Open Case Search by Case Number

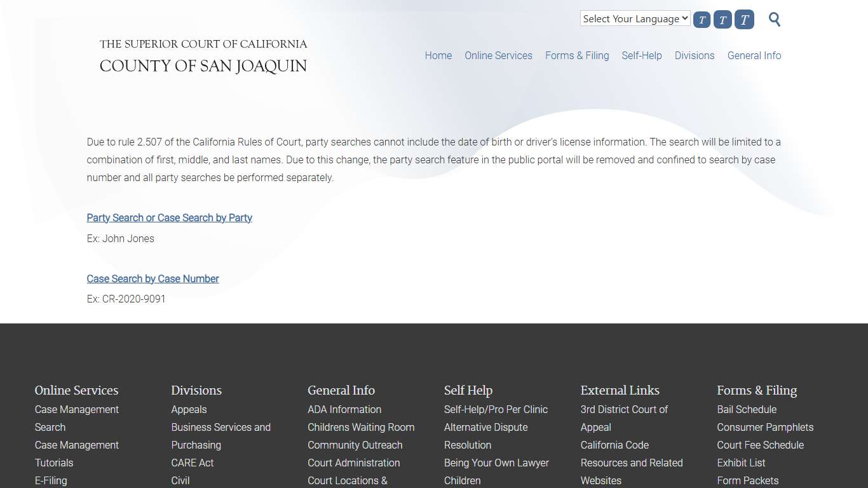click(153, 278)
